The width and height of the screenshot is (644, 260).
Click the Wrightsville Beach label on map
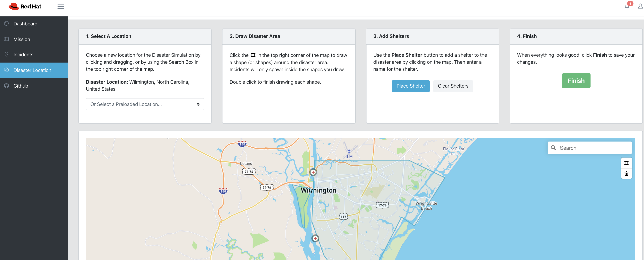pyautogui.click(x=426, y=206)
